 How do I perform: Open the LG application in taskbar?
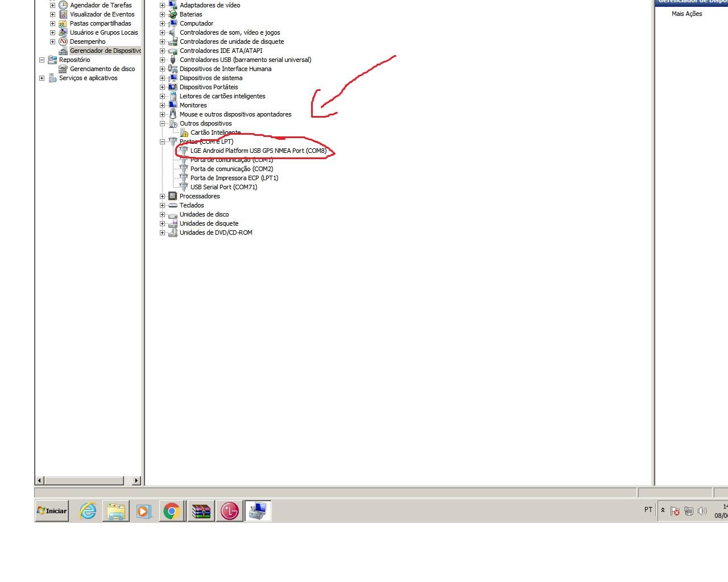click(x=229, y=511)
